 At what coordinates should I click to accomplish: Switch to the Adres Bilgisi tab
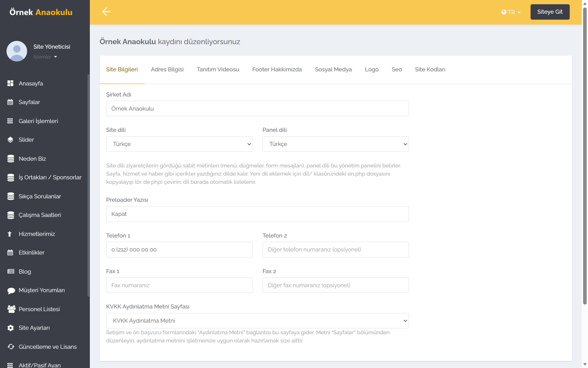click(167, 70)
